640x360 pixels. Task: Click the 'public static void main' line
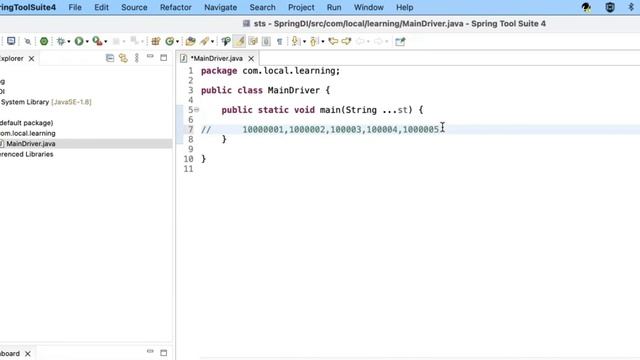(x=322, y=110)
